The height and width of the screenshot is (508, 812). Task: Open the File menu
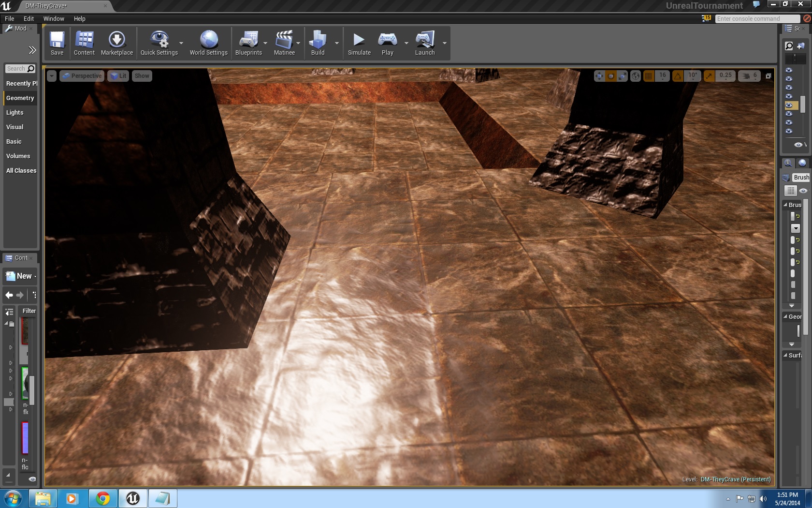9,18
